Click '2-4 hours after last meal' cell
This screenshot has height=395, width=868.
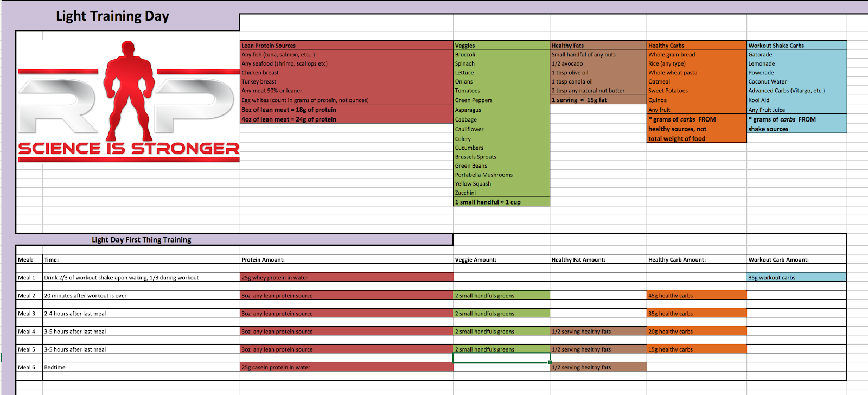[x=141, y=313]
